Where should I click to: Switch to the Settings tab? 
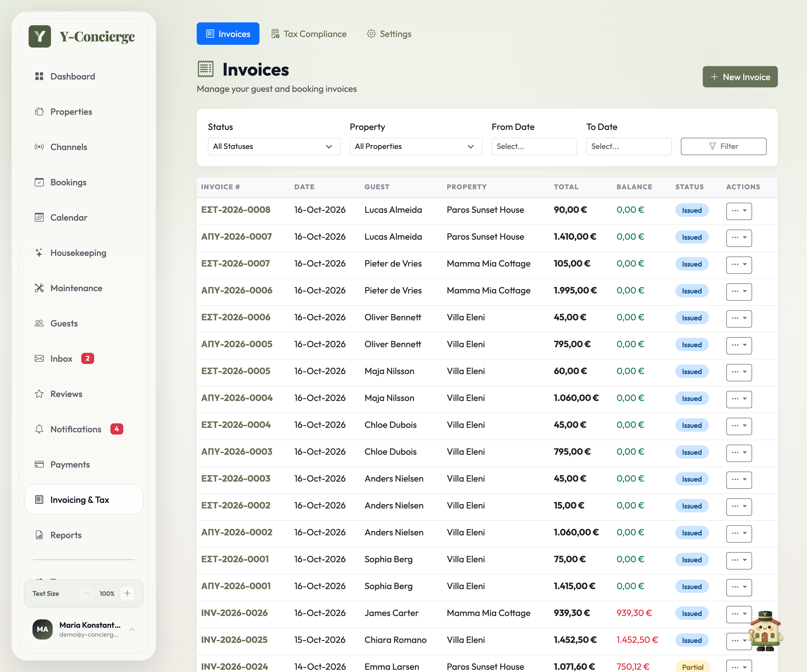(x=389, y=34)
